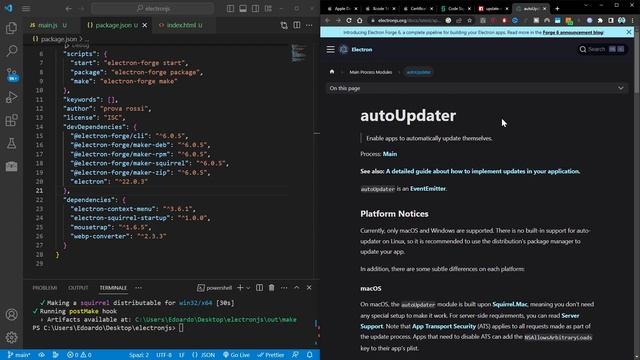640x360 pixels.
Task: Select the Terminale panel tab
Action: 113,288
